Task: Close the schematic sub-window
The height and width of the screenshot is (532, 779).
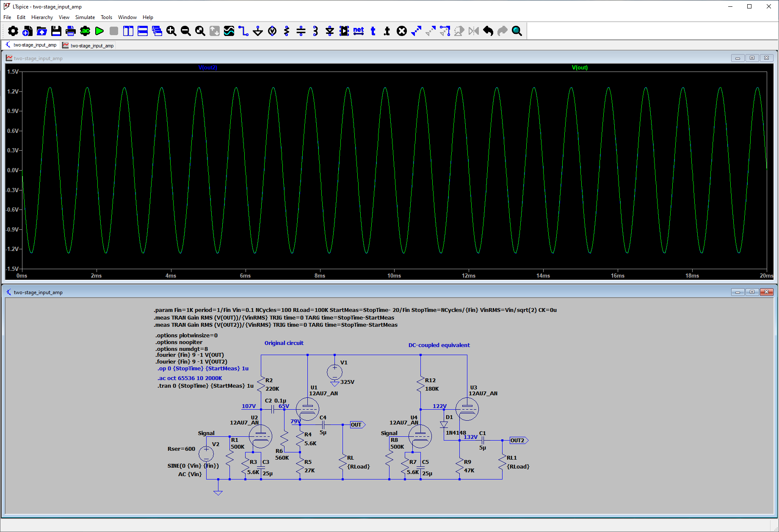Action: (x=767, y=292)
